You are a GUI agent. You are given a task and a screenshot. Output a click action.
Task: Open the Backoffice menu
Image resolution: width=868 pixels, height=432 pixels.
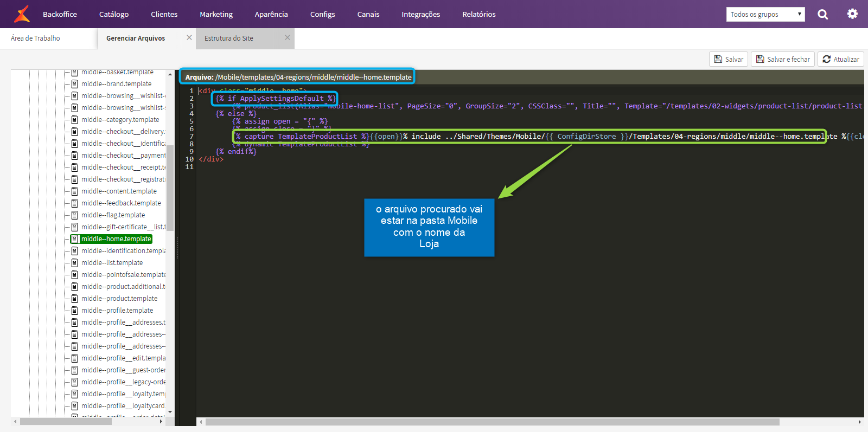coord(60,14)
